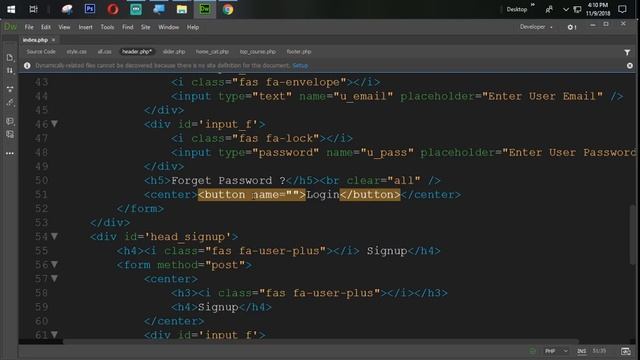
Task: Open the View menu
Action: pos(64,27)
